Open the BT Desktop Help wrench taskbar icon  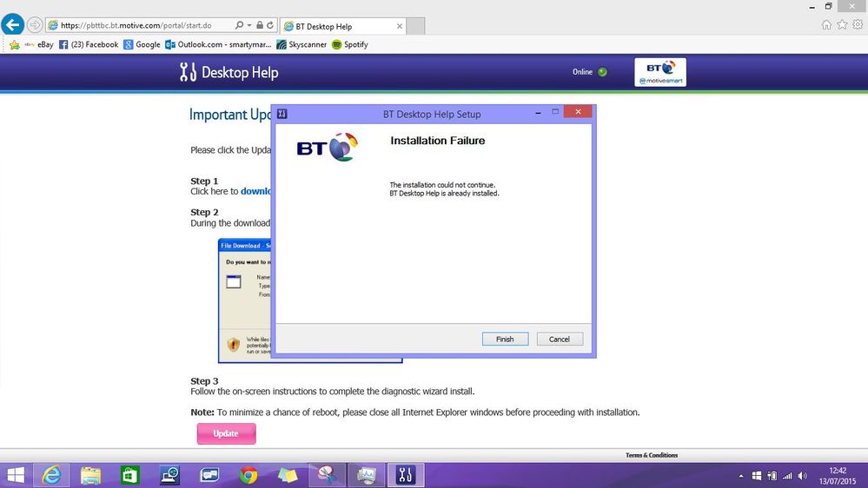[x=406, y=475]
